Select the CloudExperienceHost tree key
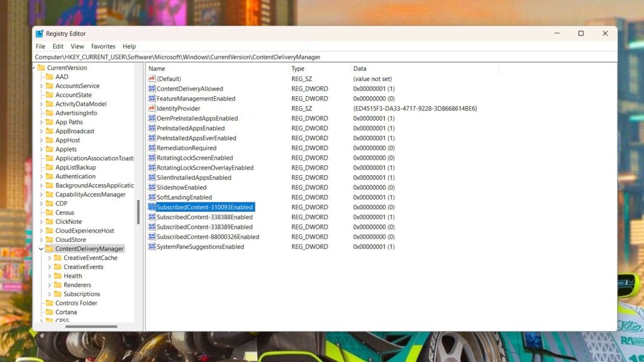The height and width of the screenshot is (362, 644). point(85,230)
